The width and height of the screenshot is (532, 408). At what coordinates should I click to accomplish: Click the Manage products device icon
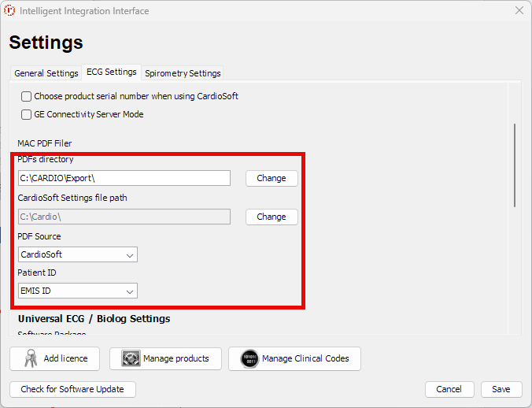point(131,358)
